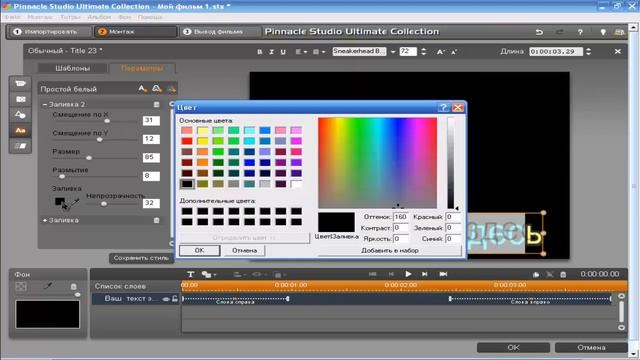Switch to the Монтаж step tab
The height and width of the screenshot is (360, 640).
[x=136, y=31]
